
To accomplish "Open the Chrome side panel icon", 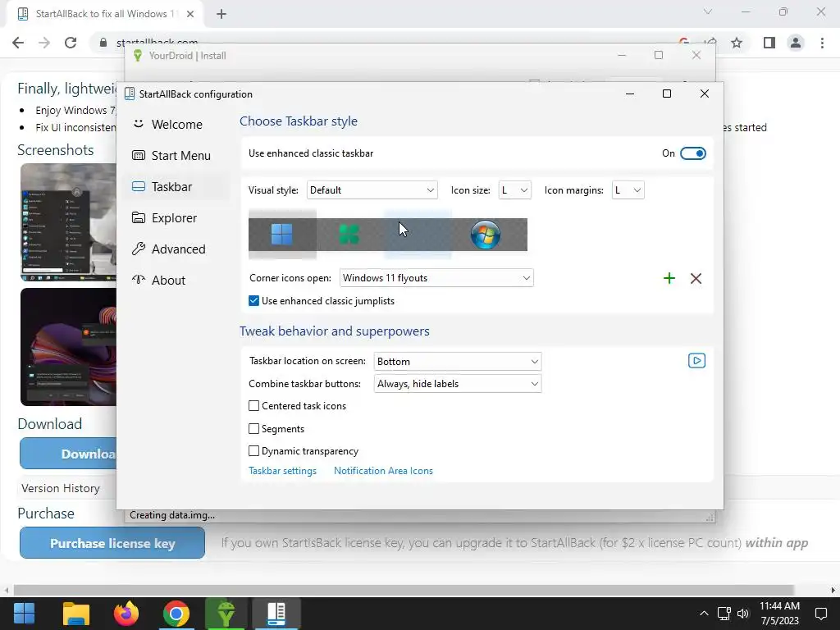I will (769, 43).
